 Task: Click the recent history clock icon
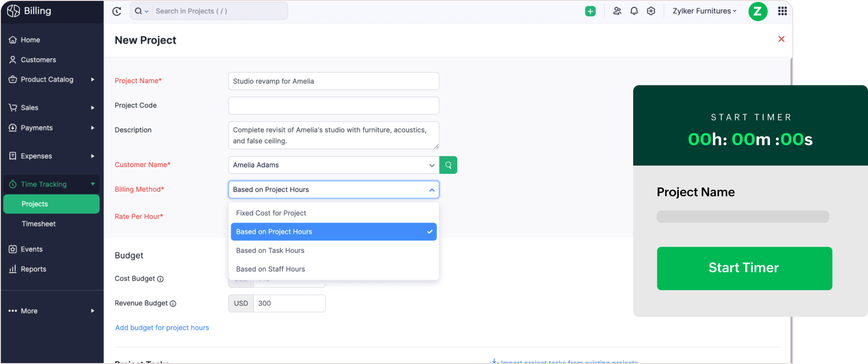(x=117, y=11)
